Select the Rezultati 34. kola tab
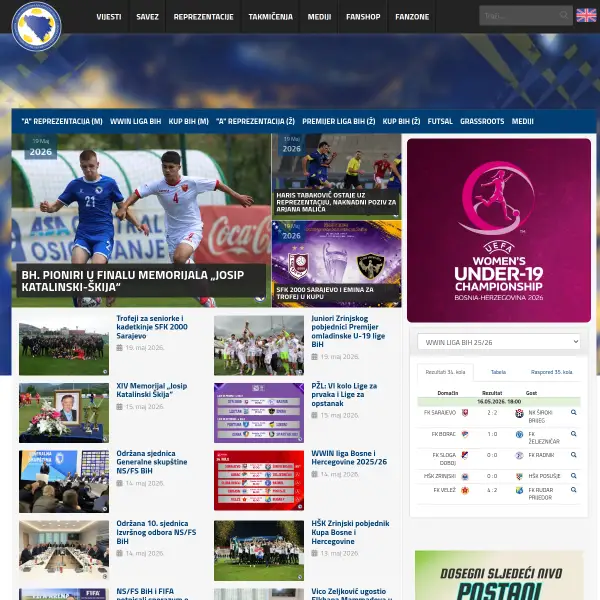This screenshot has width=600, height=600. pyautogui.click(x=445, y=372)
